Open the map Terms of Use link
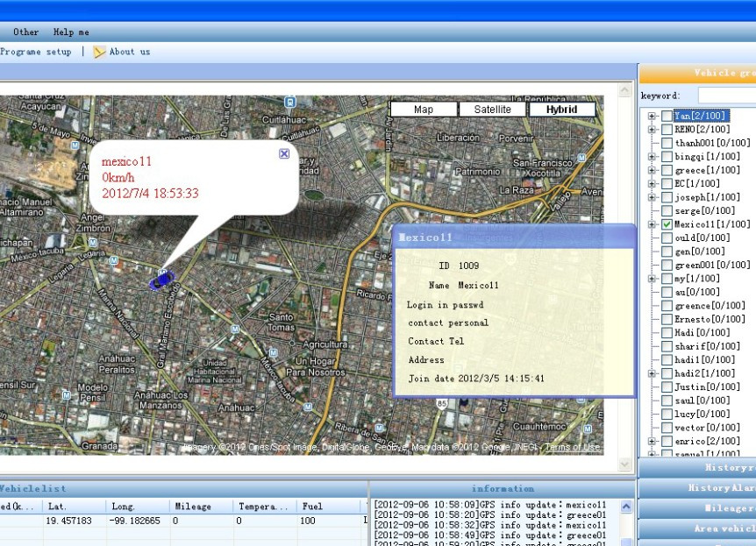 pyautogui.click(x=573, y=448)
